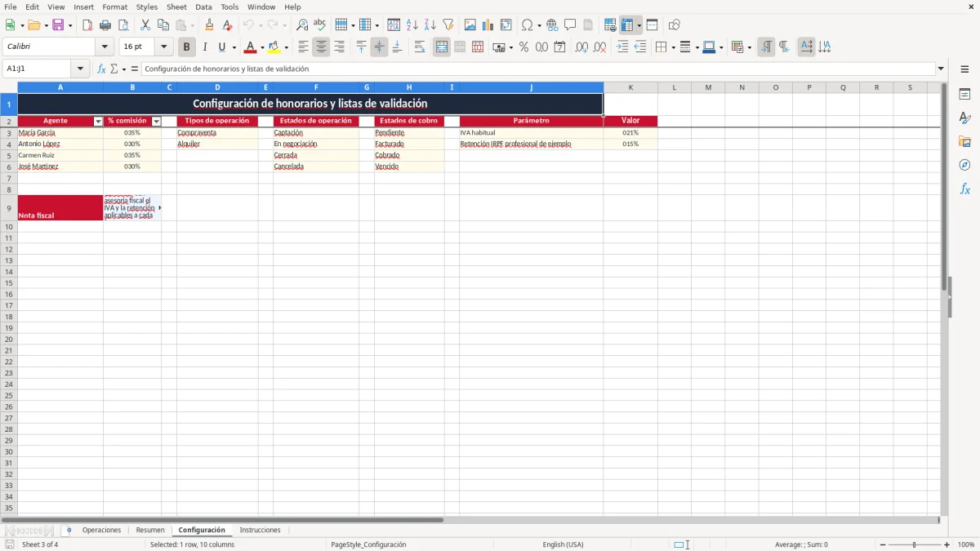This screenshot has height=551, width=980.
Task: Copy the selection
Action: (x=163, y=25)
